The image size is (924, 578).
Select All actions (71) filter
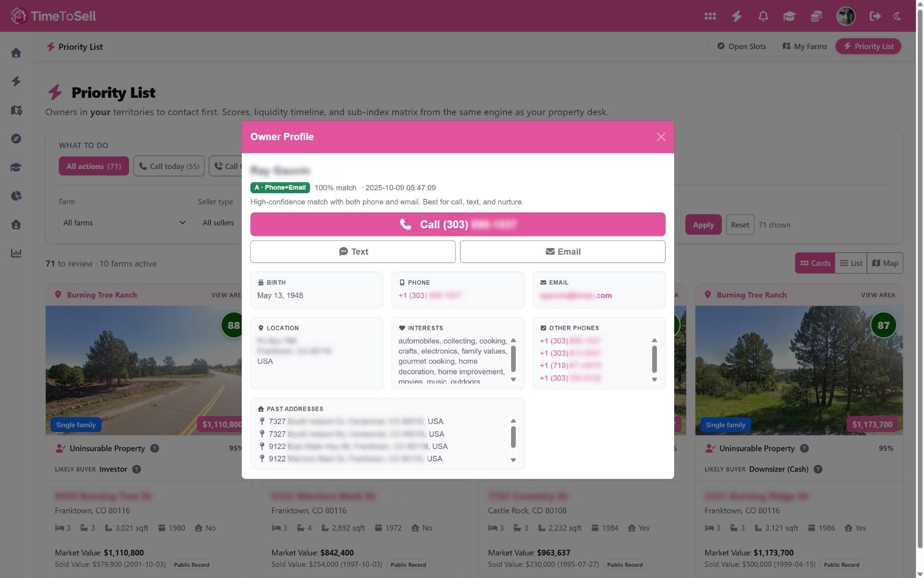pos(94,166)
